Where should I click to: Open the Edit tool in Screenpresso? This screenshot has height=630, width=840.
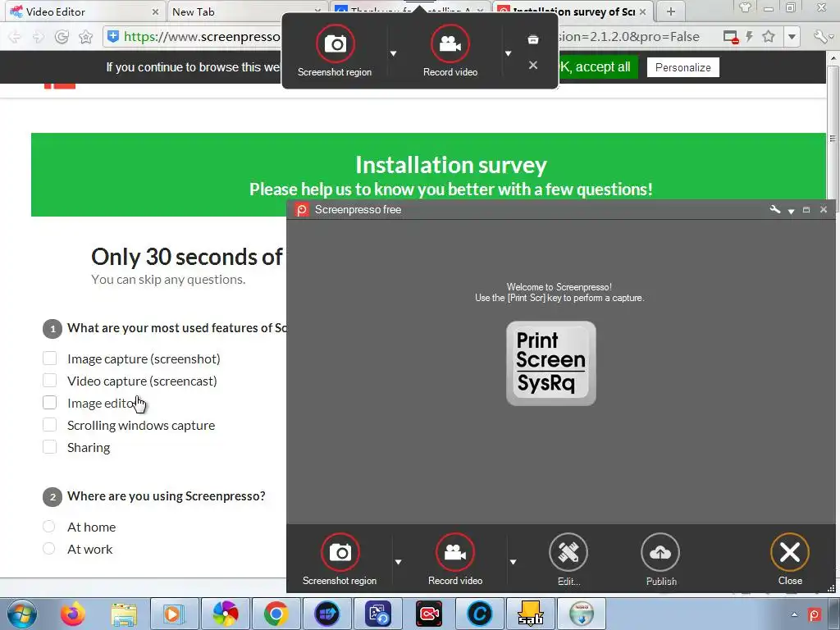[x=568, y=559]
